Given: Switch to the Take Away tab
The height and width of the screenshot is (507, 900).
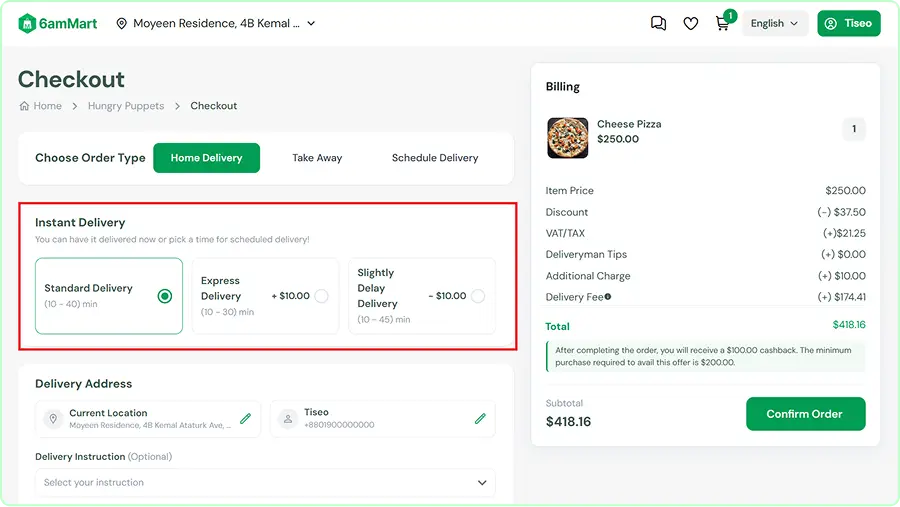Looking at the screenshot, I should tap(317, 158).
